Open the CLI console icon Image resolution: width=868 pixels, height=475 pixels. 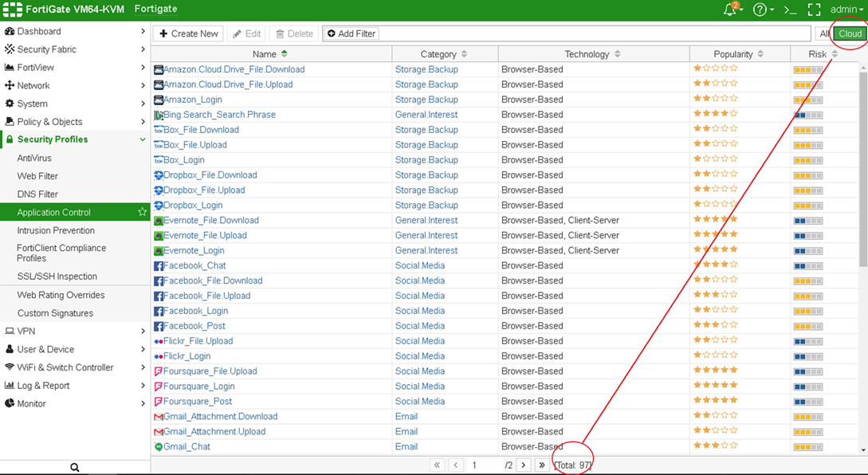click(x=790, y=10)
